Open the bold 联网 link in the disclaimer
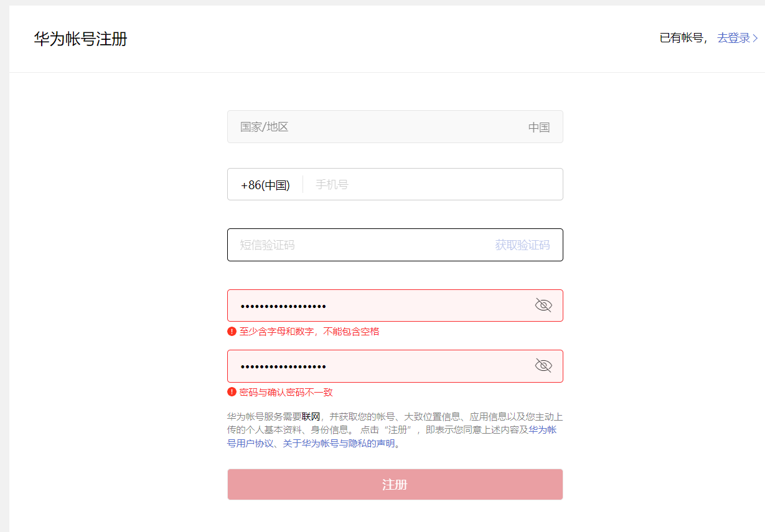Screen dimensions: 765x532 (x=311, y=417)
